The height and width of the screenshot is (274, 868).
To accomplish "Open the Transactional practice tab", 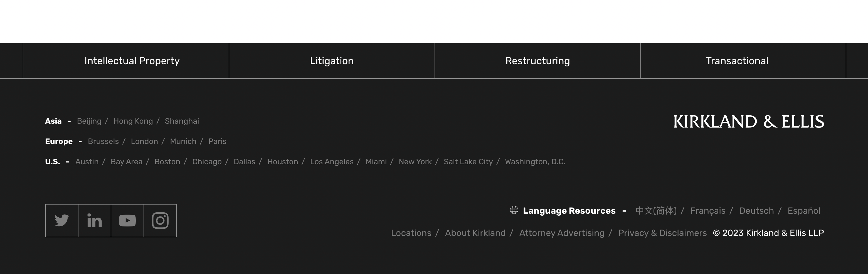I will pos(737,61).
